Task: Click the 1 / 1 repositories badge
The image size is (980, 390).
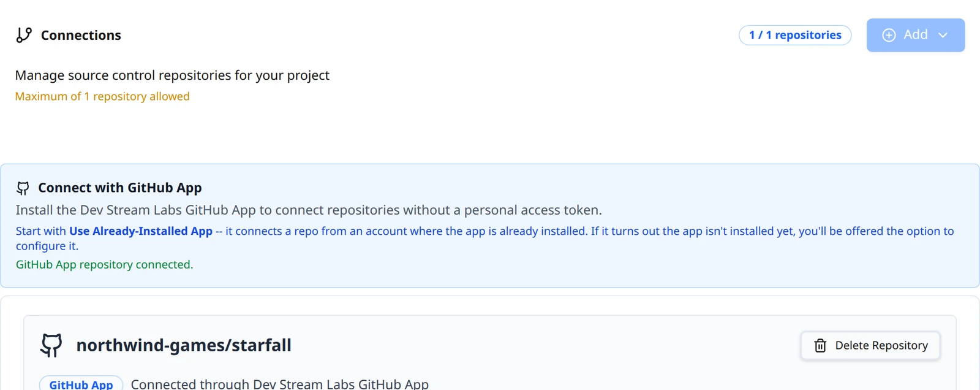Action: click(795, 35)
